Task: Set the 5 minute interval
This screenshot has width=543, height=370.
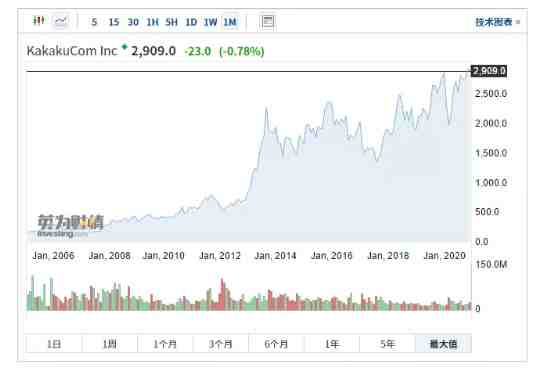Action: tap(94, 22)
